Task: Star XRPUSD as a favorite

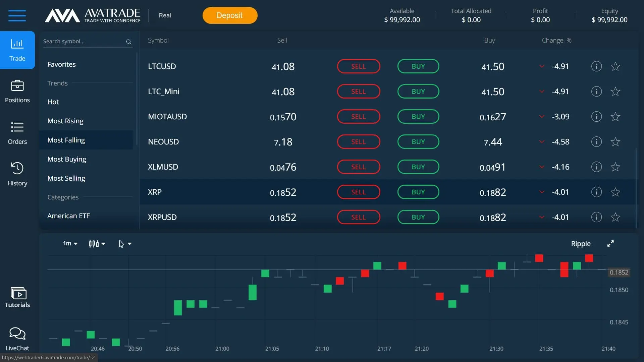Action: coord(615,217)
